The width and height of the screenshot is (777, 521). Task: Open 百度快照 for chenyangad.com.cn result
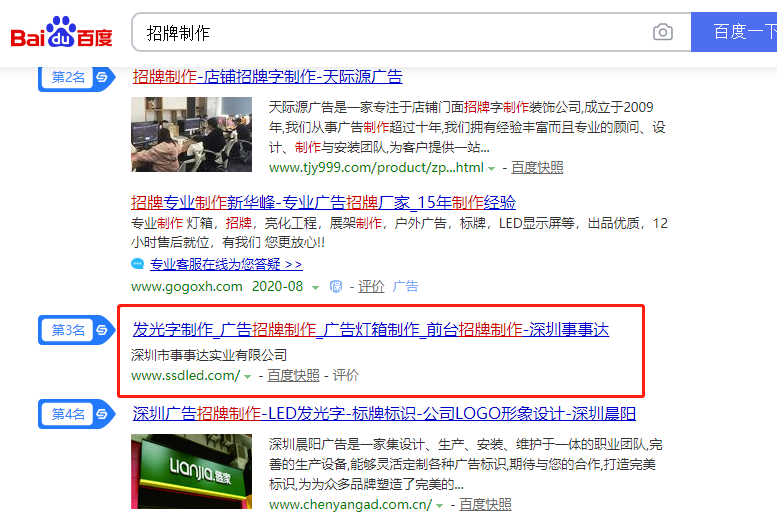(x=485, y=505)
